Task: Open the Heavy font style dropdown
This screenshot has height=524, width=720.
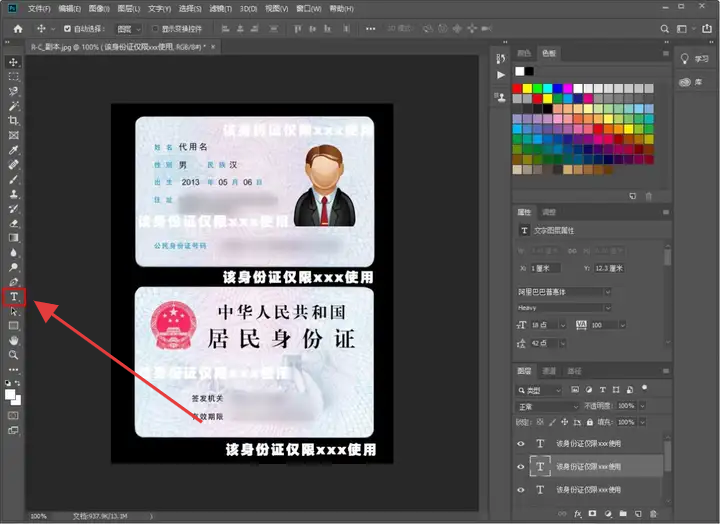Action: tap(564, 308)
